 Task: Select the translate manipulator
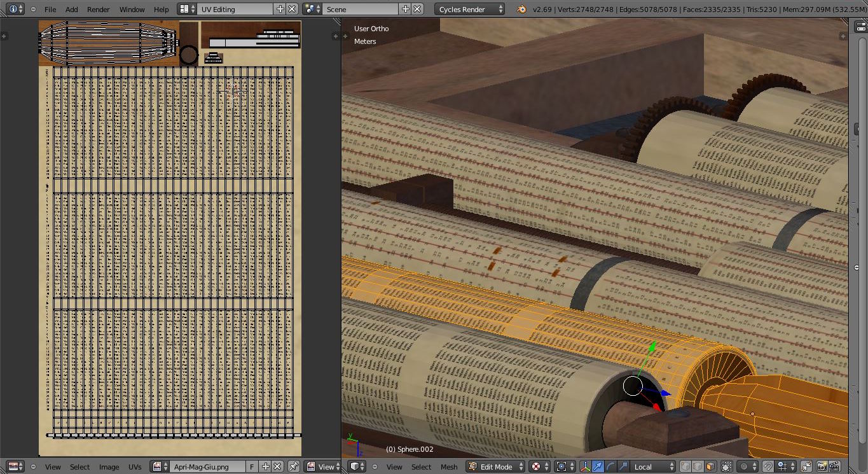pyautogui.click(x=598, y=466)
